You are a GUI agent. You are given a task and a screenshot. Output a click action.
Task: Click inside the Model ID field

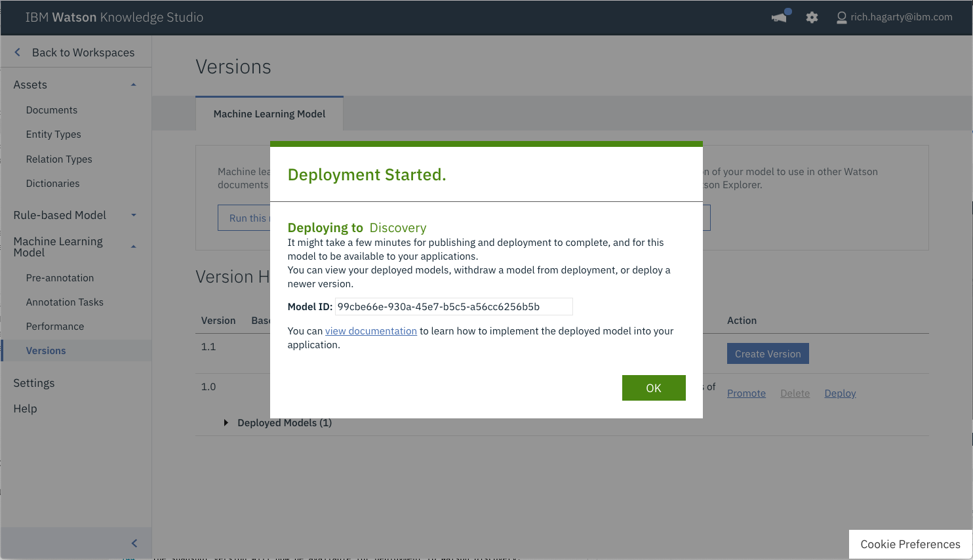tap(454, 306)
